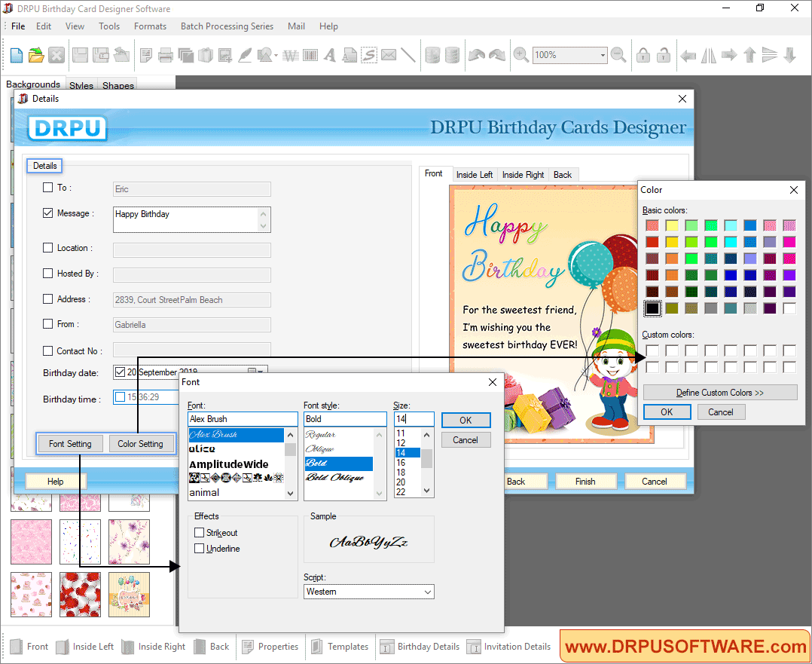Enable the From checkbox
Image resolution: width=812 pixels, height=664 pixels.
(x=47, y=324)
